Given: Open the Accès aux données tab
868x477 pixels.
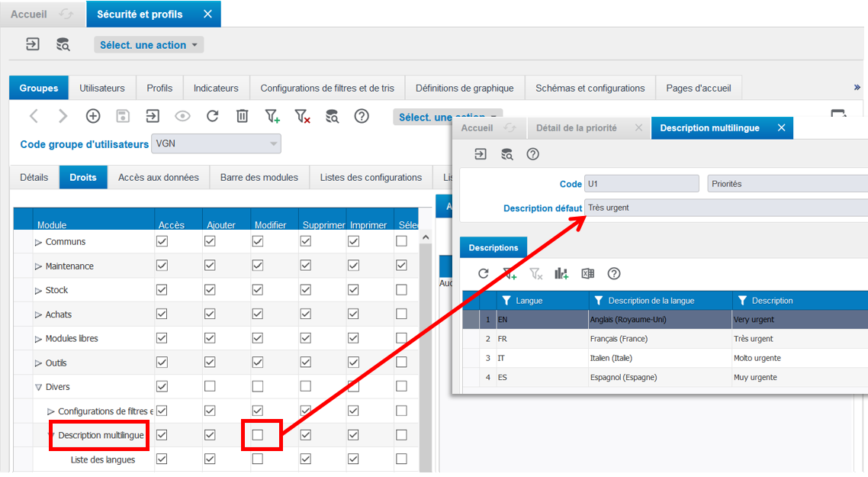Looking at the screenshot, I should (159, 177).
